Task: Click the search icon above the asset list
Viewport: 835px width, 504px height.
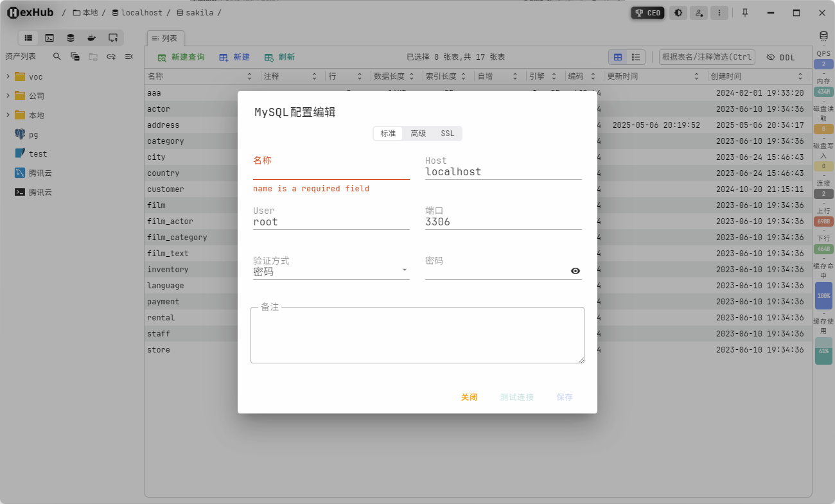Action: click(x=57, y=56)
